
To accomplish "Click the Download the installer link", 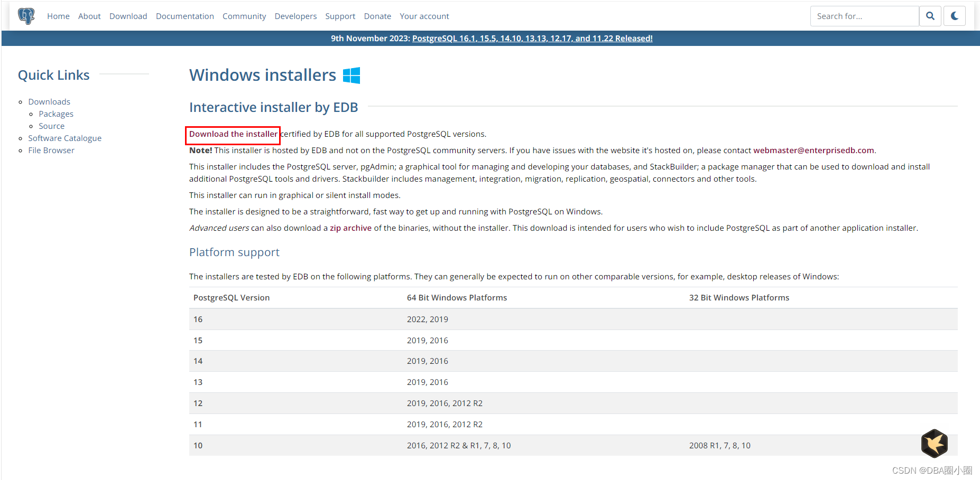I will (233, 134).
